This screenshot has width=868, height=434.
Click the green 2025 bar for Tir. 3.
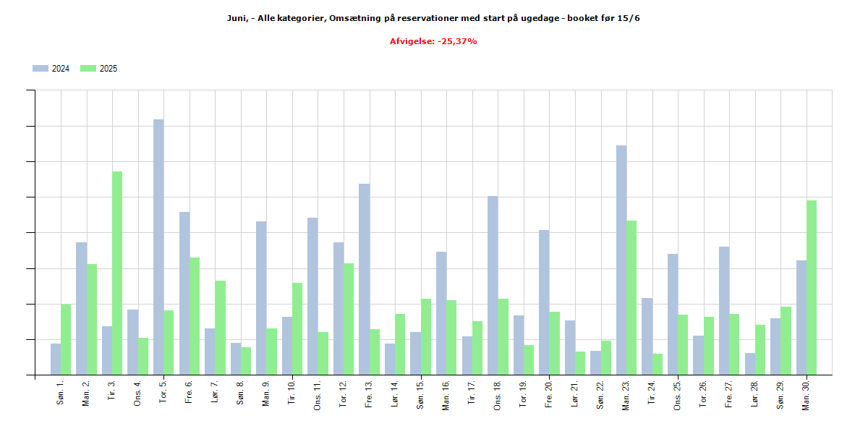(x=117, y=273)
